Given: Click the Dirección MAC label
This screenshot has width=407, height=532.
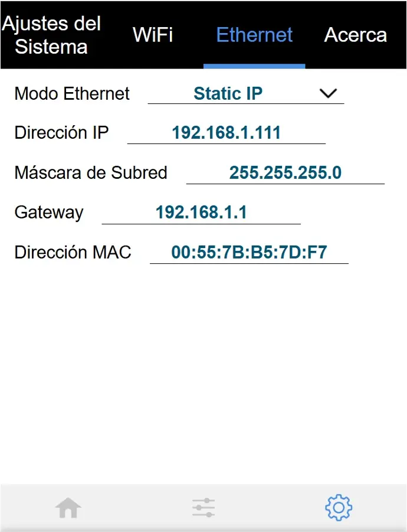Looking at the screenshot, I should [x=73, y=253].
